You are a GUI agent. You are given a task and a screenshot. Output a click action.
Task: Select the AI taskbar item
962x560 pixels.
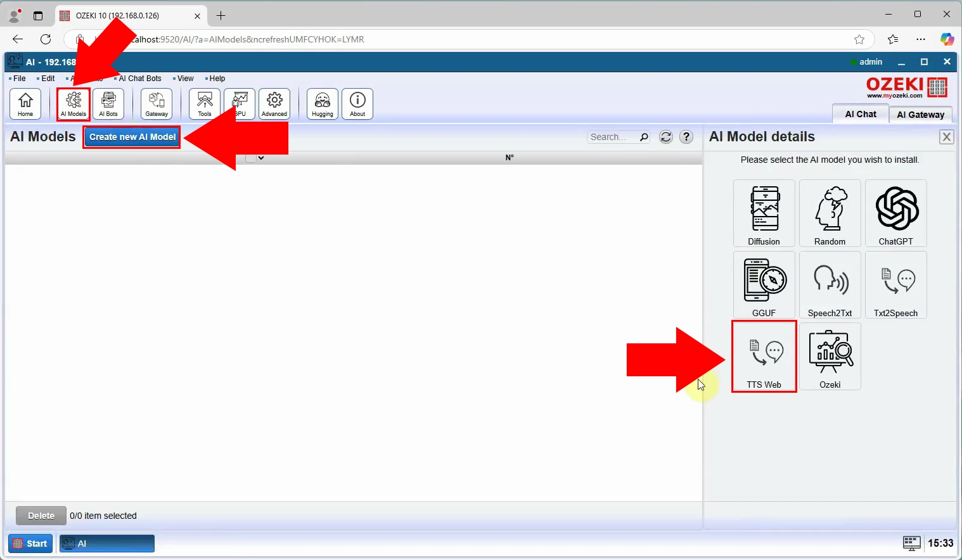pyautogui.click(x=107, y=544)
